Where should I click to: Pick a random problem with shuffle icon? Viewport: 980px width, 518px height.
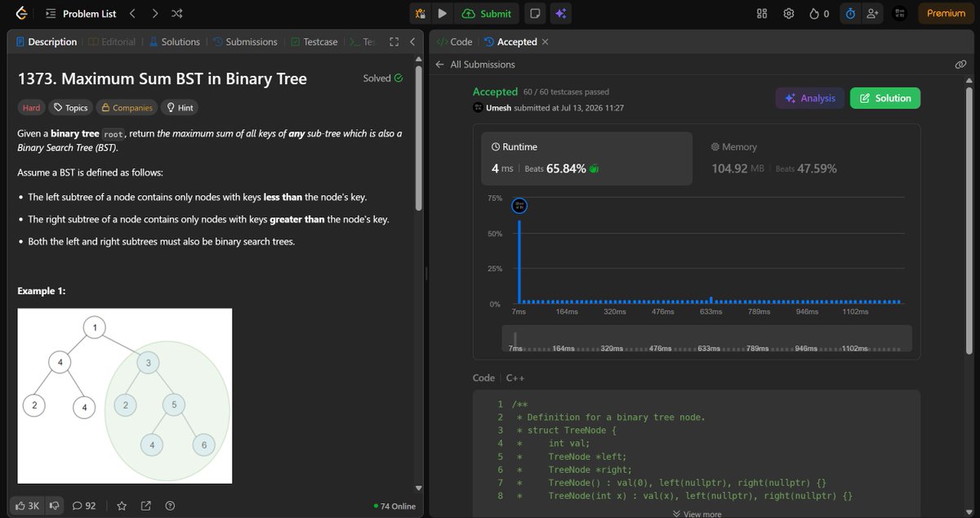coord(177,14)
